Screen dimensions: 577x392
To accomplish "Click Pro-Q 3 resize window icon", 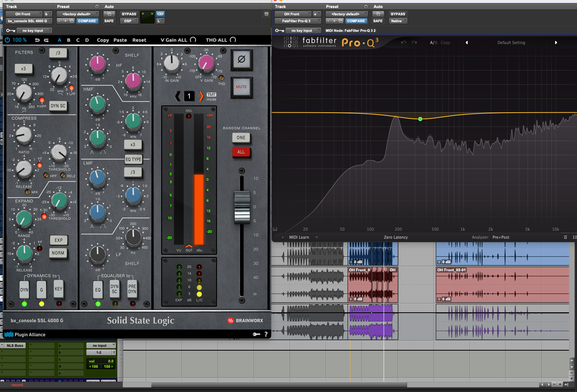I will pyautogui.click(x=565, y=237).
